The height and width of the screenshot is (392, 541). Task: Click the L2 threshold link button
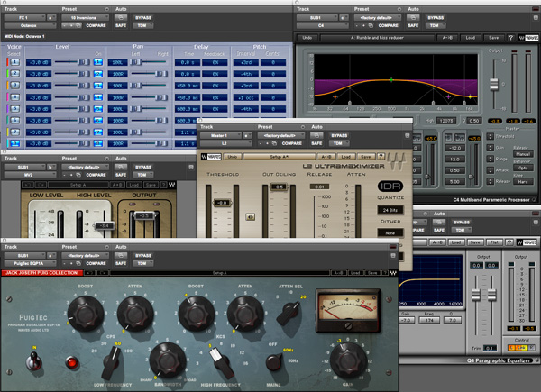tap(249, 217)
